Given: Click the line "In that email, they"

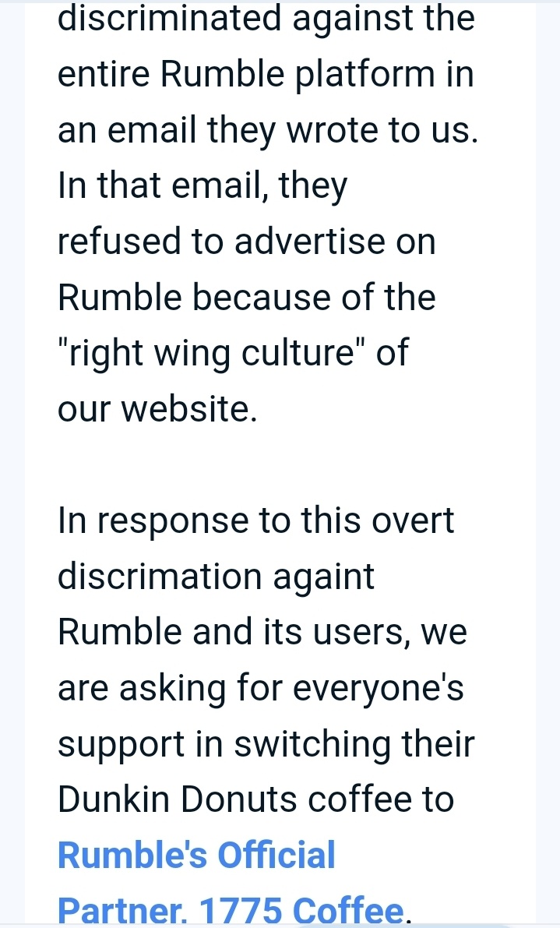Looking at the screenshot, I should [x=203, y=187].
